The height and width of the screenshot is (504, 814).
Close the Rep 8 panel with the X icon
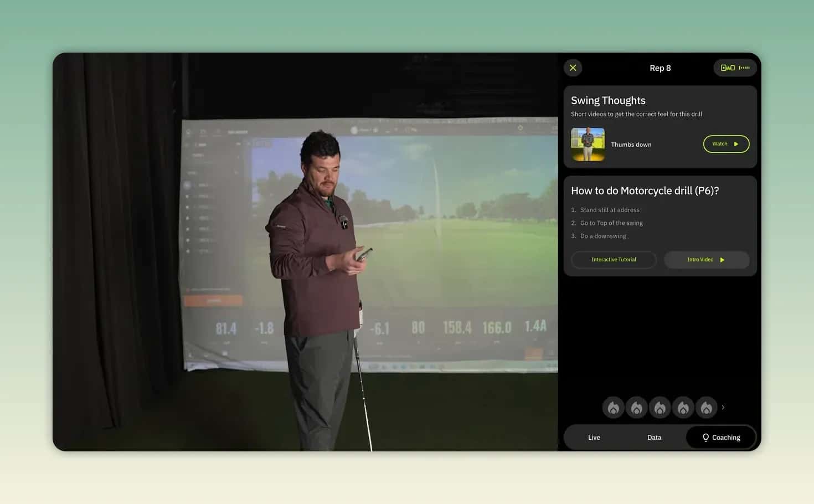tap(573, 68)
